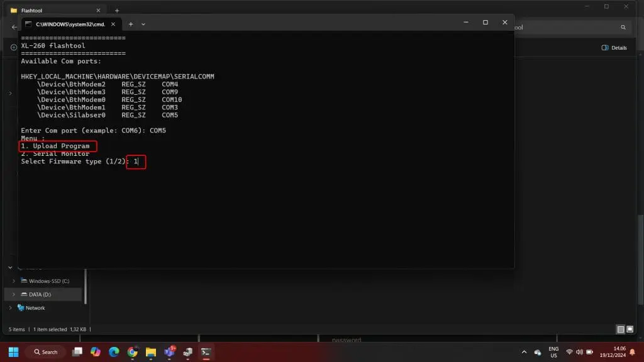Expand the Network tree item

[10, 308]
